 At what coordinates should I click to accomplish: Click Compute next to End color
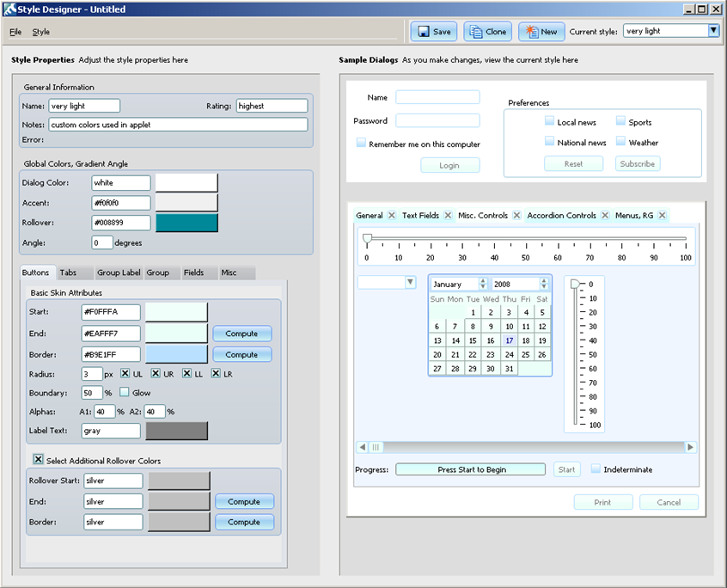coord(242,334)
